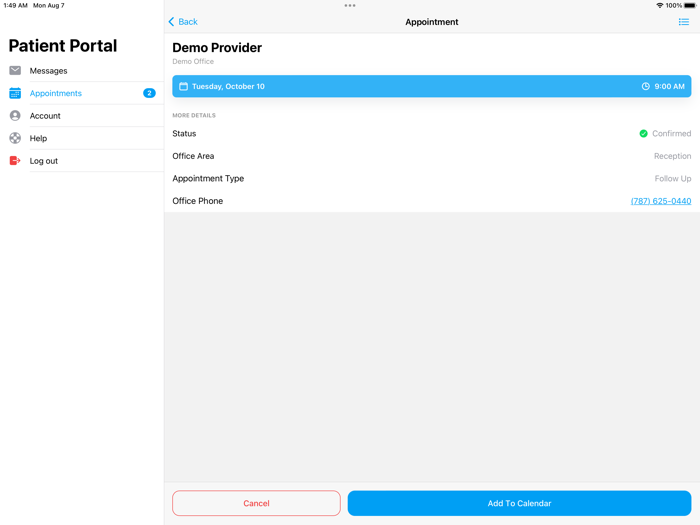The height and width of the screenshot is (525, 700).
Task: Click the Office Area label
Action: click(193, 156)
